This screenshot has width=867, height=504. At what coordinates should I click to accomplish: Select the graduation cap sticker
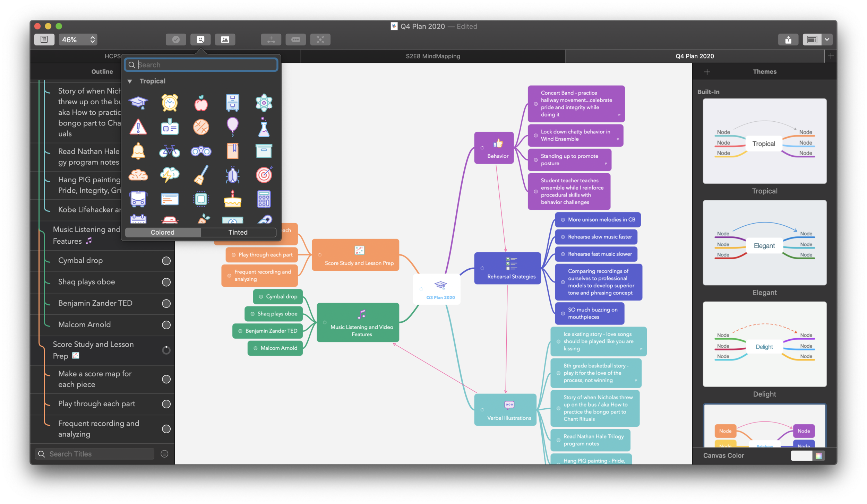click(138, 102)
